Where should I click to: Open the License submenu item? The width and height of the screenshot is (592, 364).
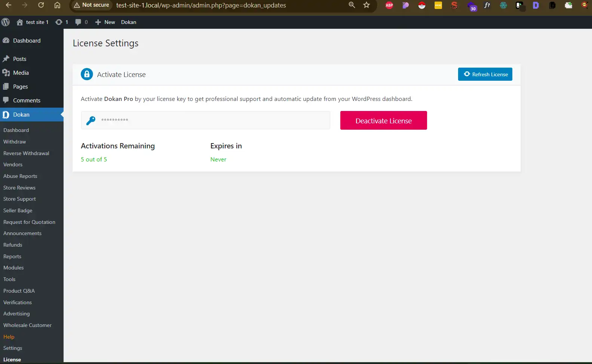tap(12, 360)
